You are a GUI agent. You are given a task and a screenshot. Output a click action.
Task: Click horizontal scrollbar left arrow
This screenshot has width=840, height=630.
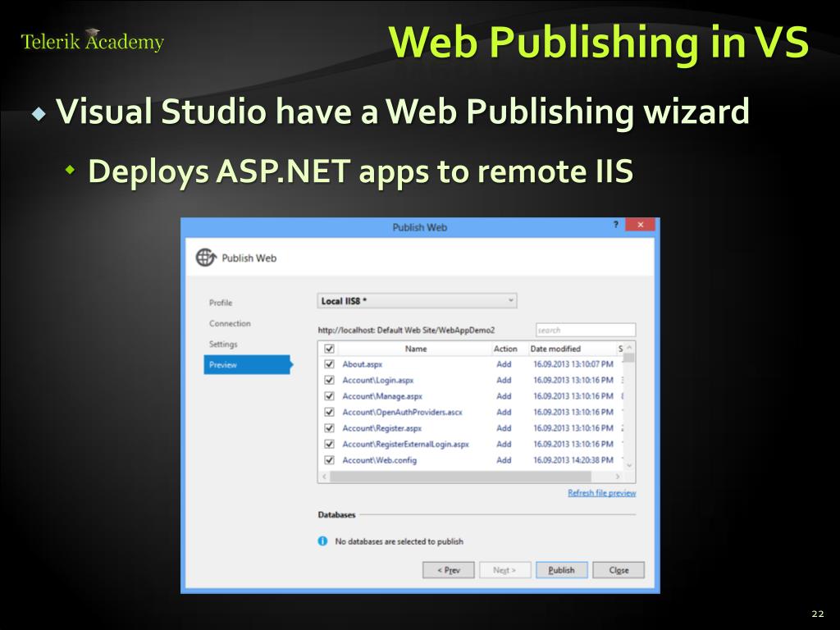(x=324, y=477)
